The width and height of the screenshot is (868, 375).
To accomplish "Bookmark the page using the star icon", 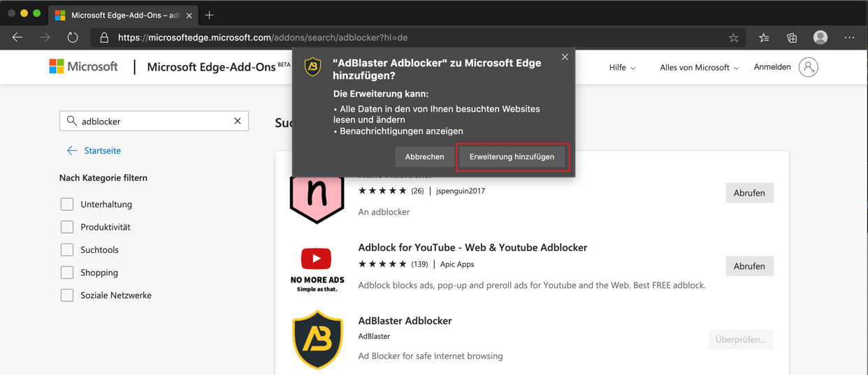I will (733, 38).
